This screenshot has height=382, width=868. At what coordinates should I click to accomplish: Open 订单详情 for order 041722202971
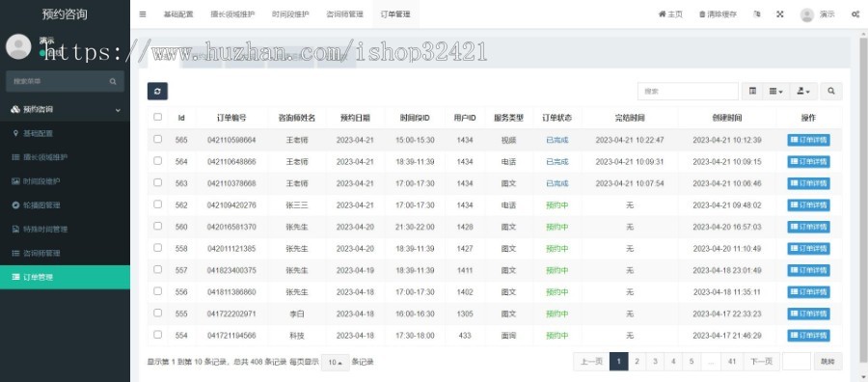pos(808,314)
